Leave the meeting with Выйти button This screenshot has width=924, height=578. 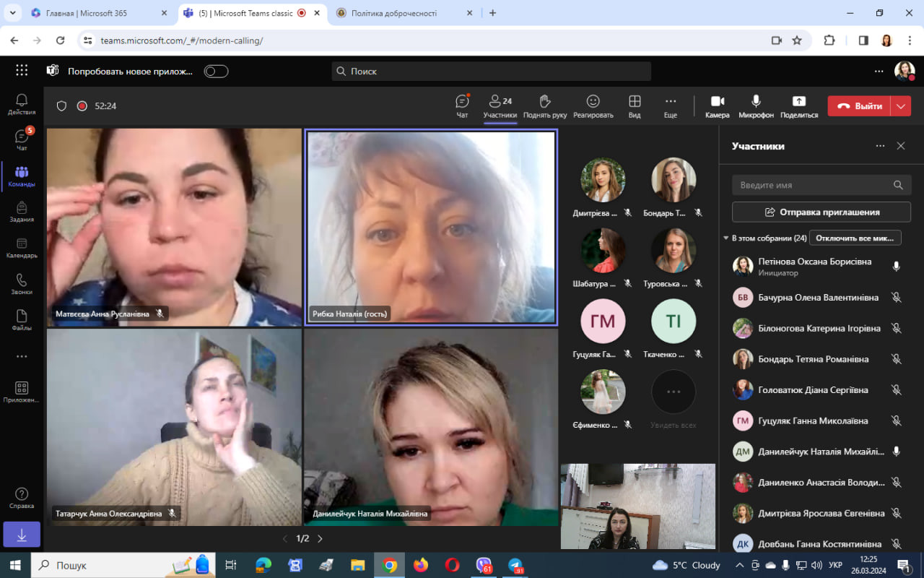click(x=859, y=106)
